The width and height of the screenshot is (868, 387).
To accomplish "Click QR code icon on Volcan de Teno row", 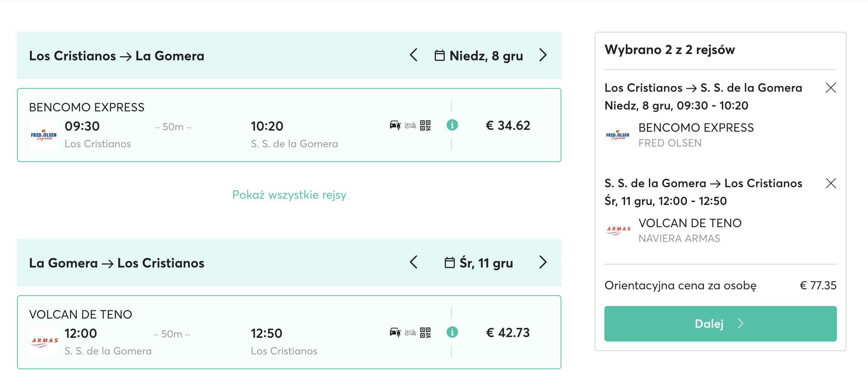I will [425, 333].
